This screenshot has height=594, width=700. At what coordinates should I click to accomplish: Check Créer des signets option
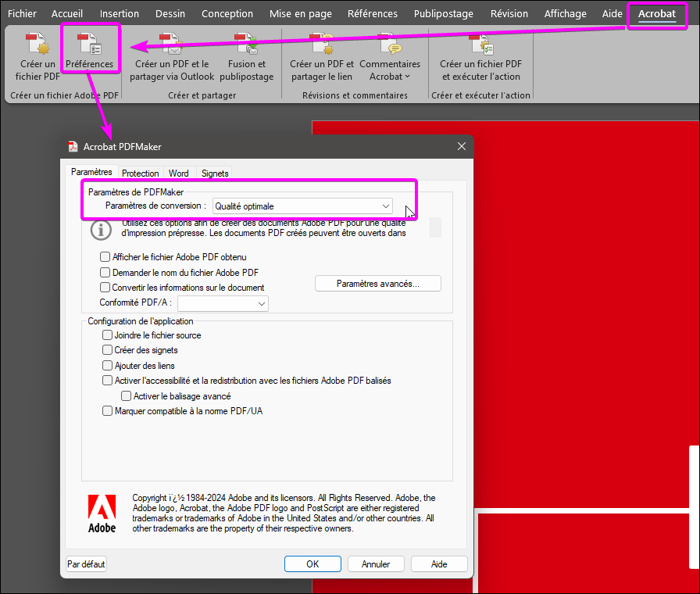coord(106,350)
